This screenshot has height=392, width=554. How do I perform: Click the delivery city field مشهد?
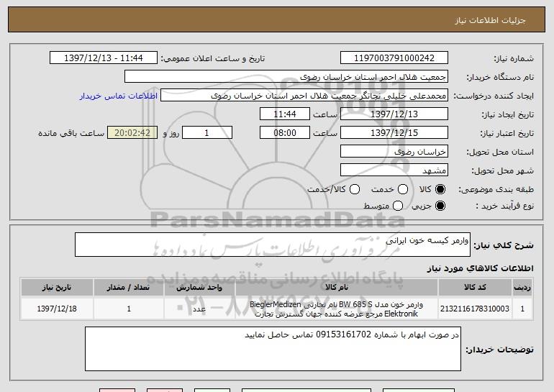394,170
